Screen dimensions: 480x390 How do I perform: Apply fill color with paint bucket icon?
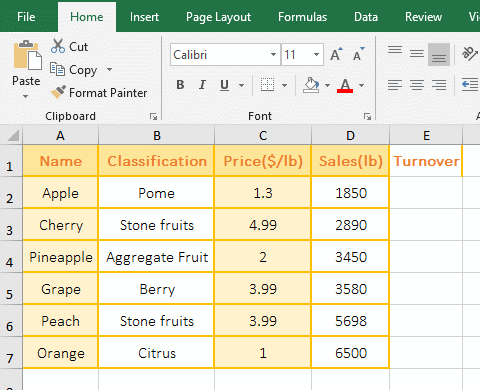tap(311, 85)
